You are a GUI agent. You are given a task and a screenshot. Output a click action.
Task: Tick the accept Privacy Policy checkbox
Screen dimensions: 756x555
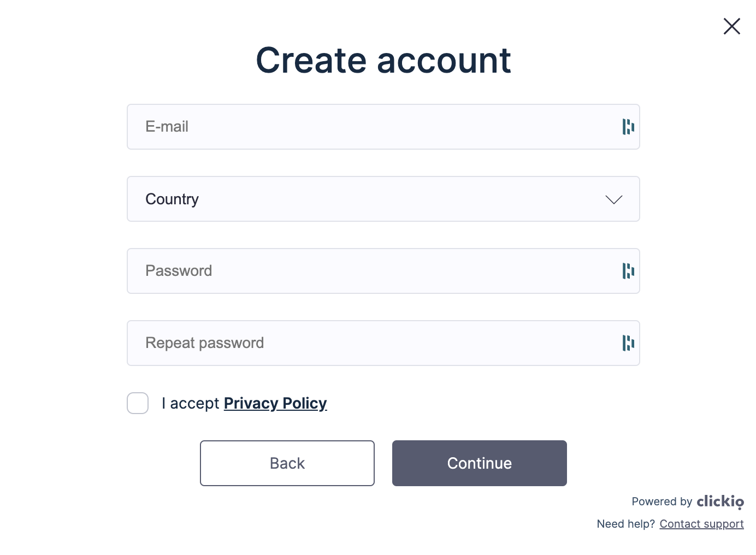click(x=138, y=403)
